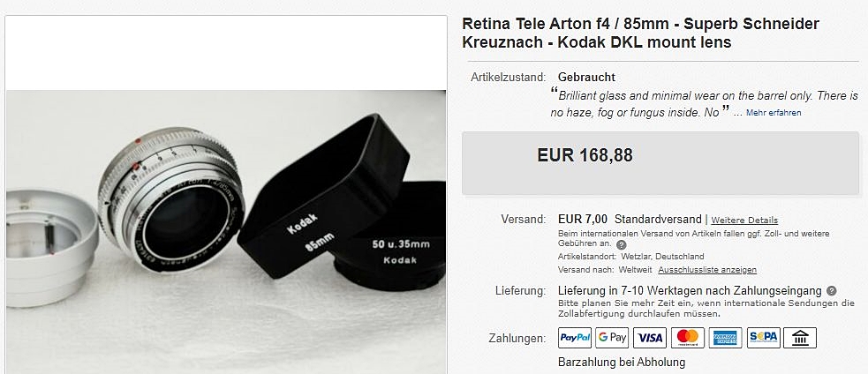Viewport: 868px width, 374px height.
Task: Click the Mastercard logo icon
Action: 688,338
